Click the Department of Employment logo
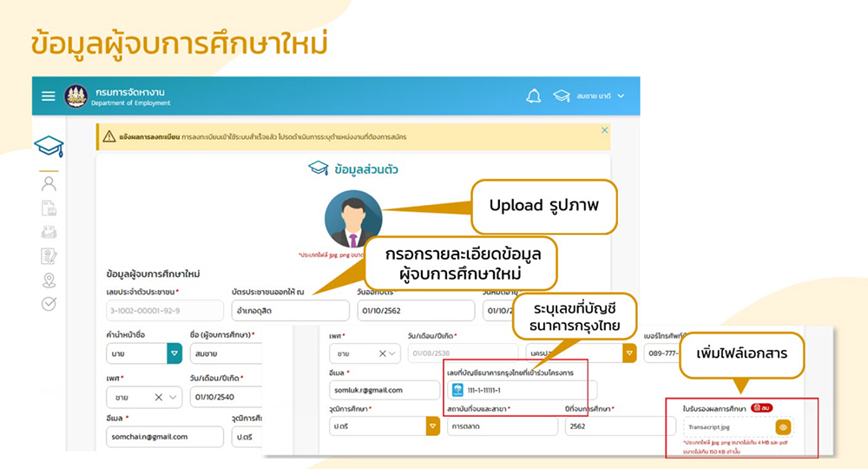 76,96
